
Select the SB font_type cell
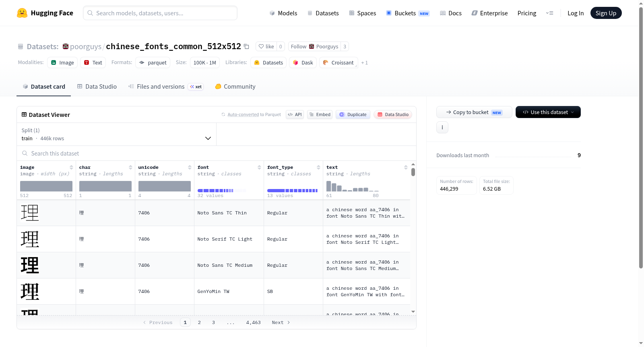293,291
